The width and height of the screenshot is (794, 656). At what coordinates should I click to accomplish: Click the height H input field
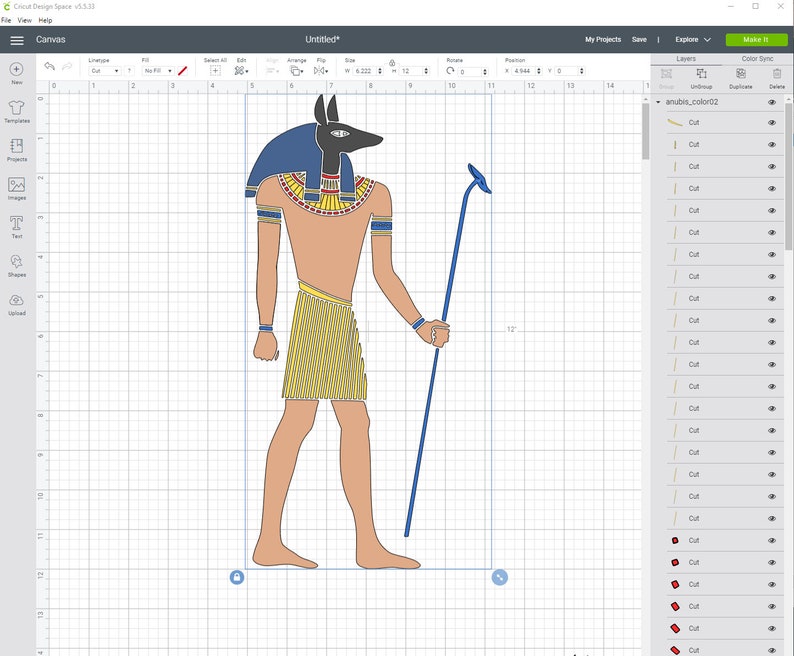(x=411, y=71)
